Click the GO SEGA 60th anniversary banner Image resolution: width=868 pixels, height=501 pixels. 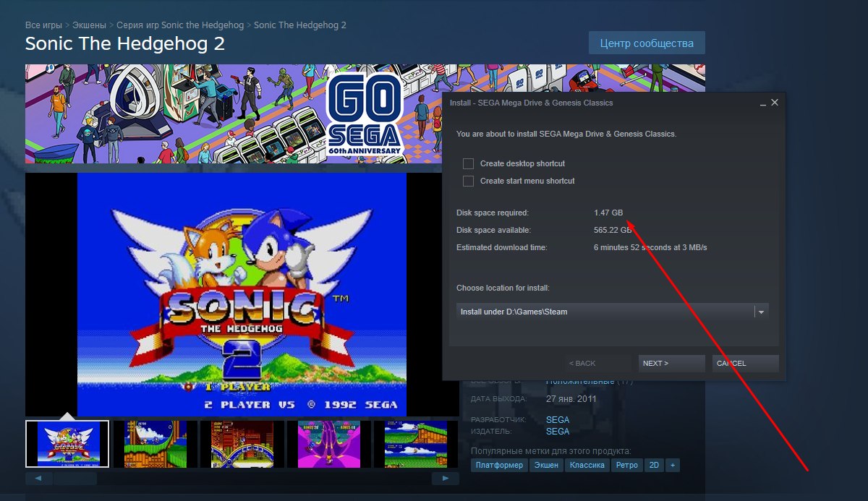coord(233,114)
